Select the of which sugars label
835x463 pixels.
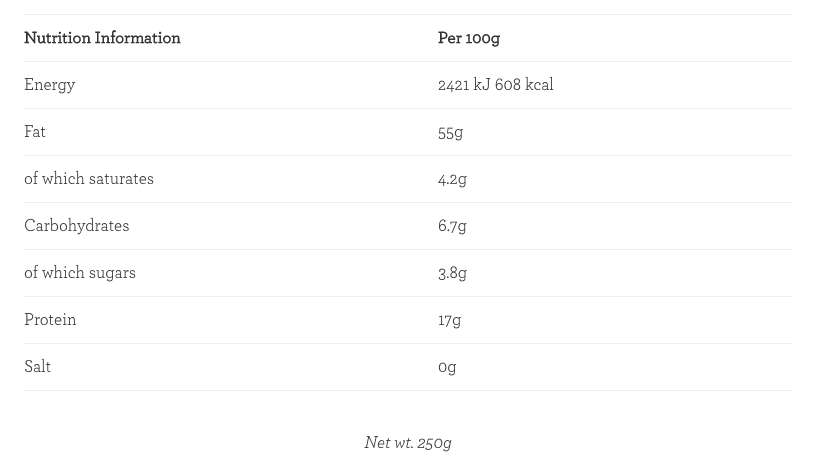pos(80,273)
